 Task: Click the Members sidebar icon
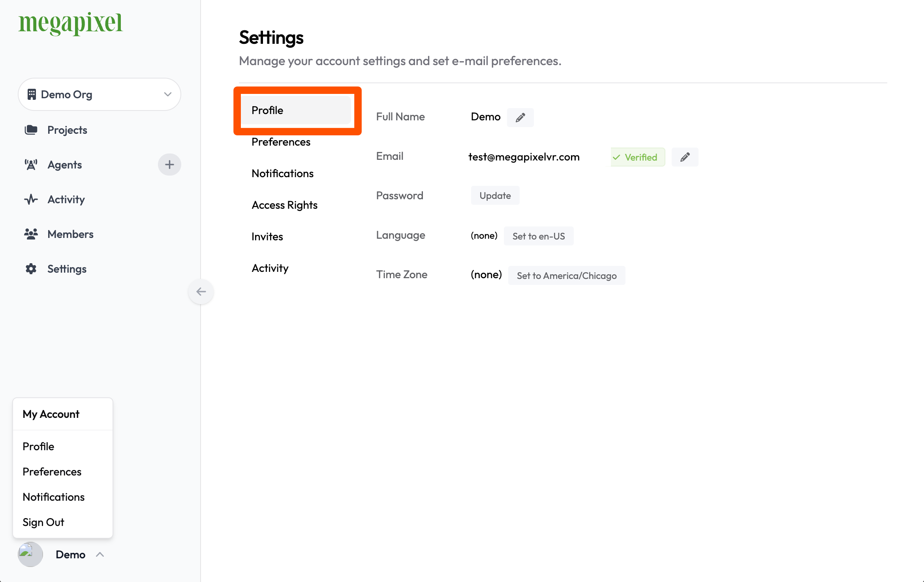32,233
